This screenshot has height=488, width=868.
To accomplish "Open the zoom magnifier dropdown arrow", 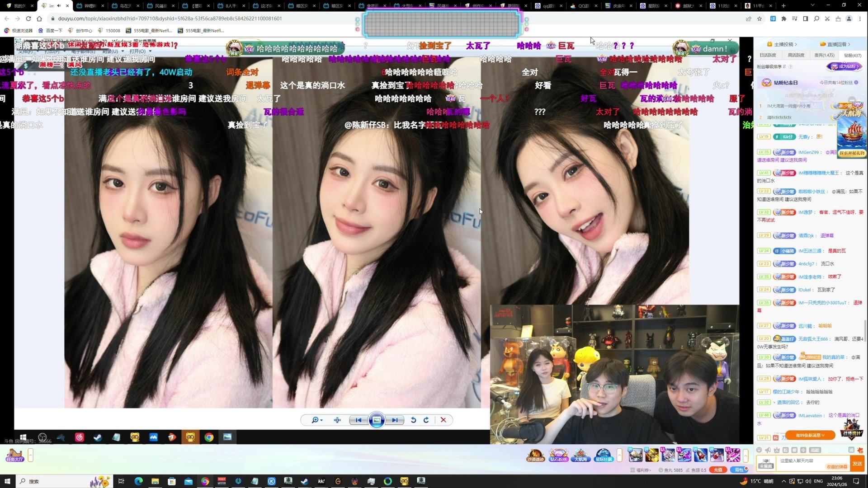I will 321,420.
